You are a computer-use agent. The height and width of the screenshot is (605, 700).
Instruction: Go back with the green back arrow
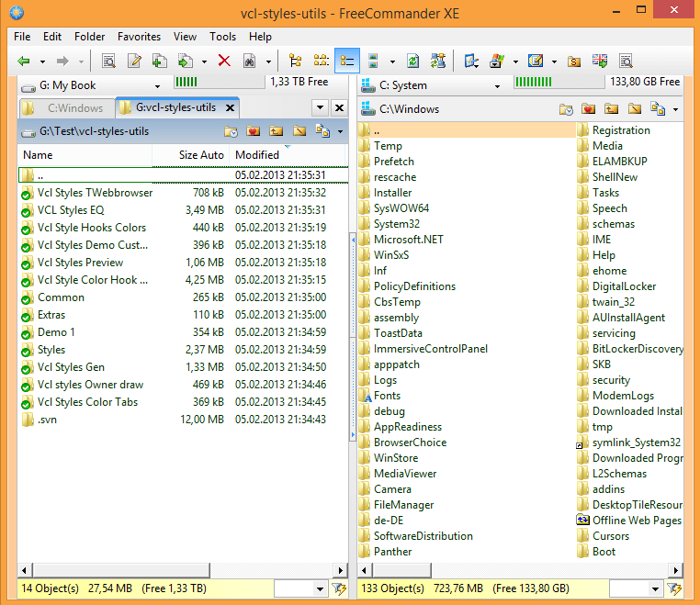tap(24, 62)
